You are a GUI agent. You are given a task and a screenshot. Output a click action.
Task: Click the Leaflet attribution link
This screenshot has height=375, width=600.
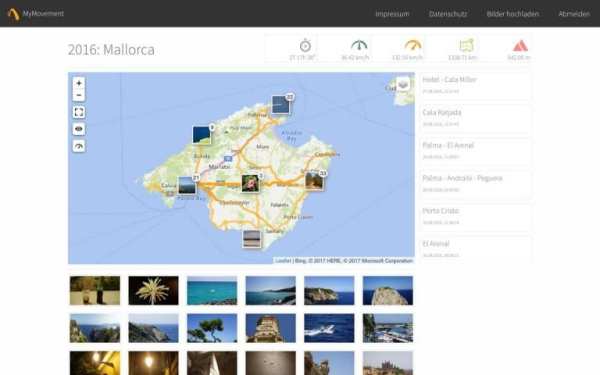point(283,261)
